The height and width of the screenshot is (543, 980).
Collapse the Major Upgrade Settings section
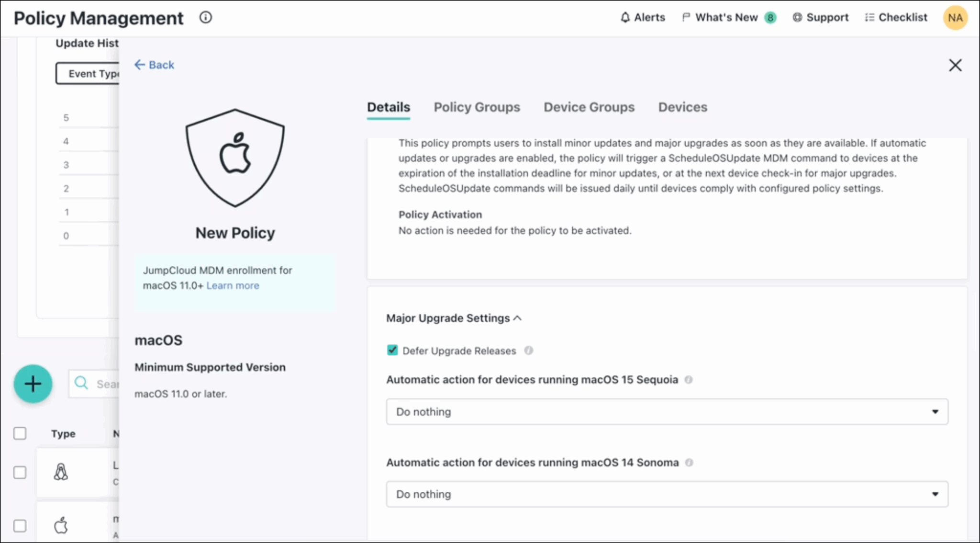point(517,317)
